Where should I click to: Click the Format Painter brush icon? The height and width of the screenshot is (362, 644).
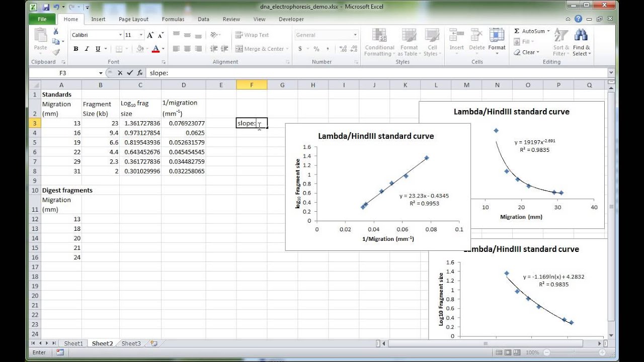point(56,52)
